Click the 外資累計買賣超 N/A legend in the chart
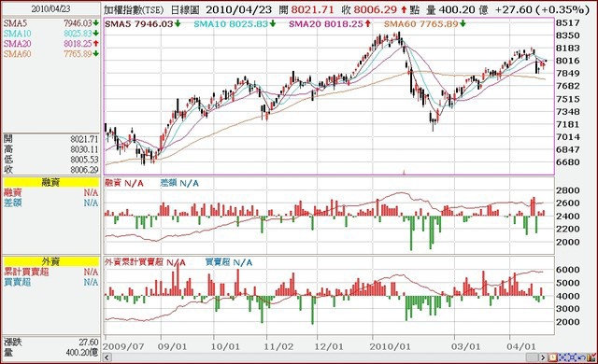 (x=145, y=262)
